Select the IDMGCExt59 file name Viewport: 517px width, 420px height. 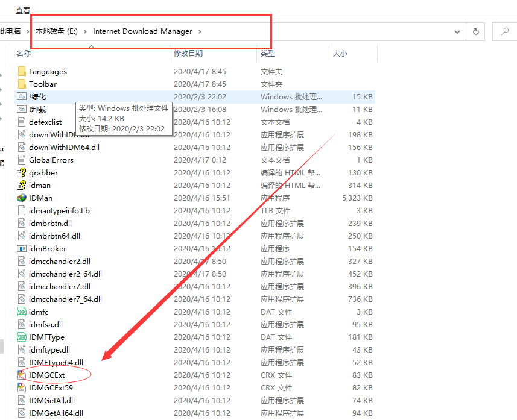(51, 387)
